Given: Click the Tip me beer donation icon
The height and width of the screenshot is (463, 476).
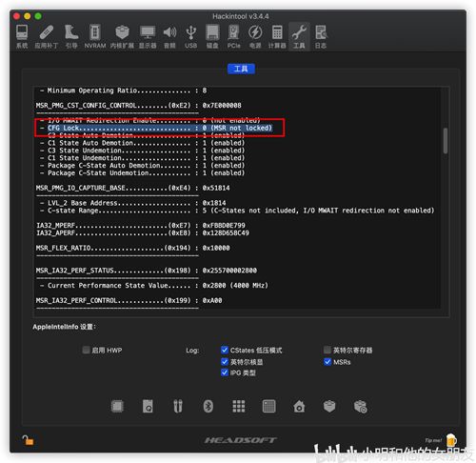Looking at the screenshot, I should (x=451, y=440).
